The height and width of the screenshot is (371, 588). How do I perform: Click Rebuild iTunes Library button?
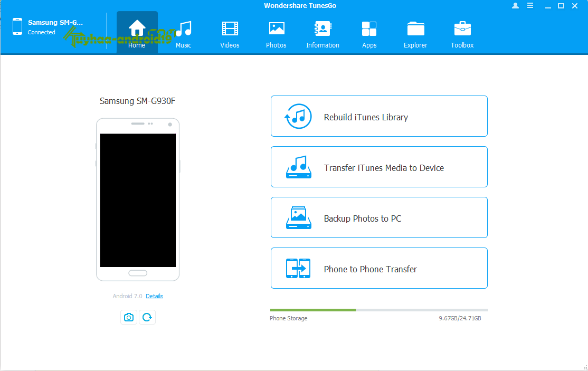click(379, 116)
